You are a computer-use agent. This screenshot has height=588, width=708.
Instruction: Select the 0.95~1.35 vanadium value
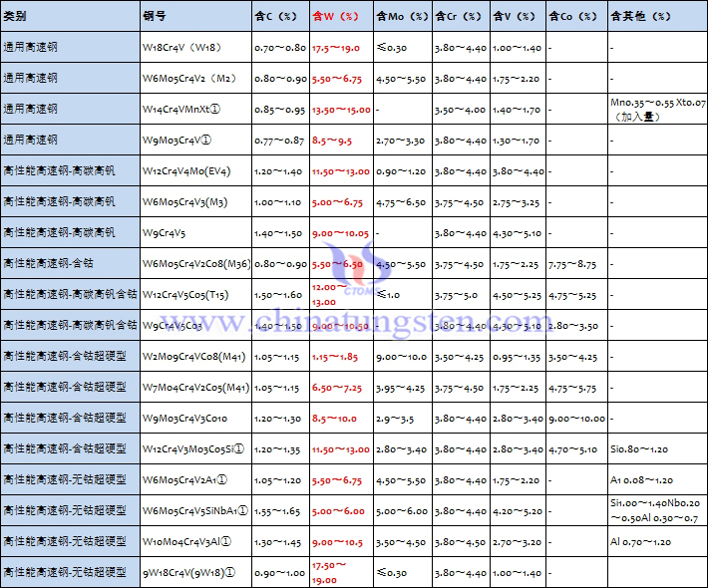[517, 357]
